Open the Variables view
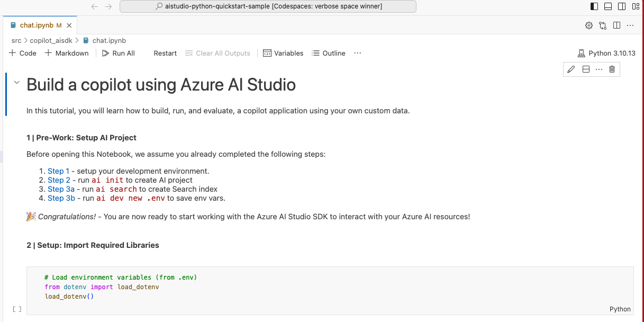Screen dimensions: 644x322 coord(283,53)
